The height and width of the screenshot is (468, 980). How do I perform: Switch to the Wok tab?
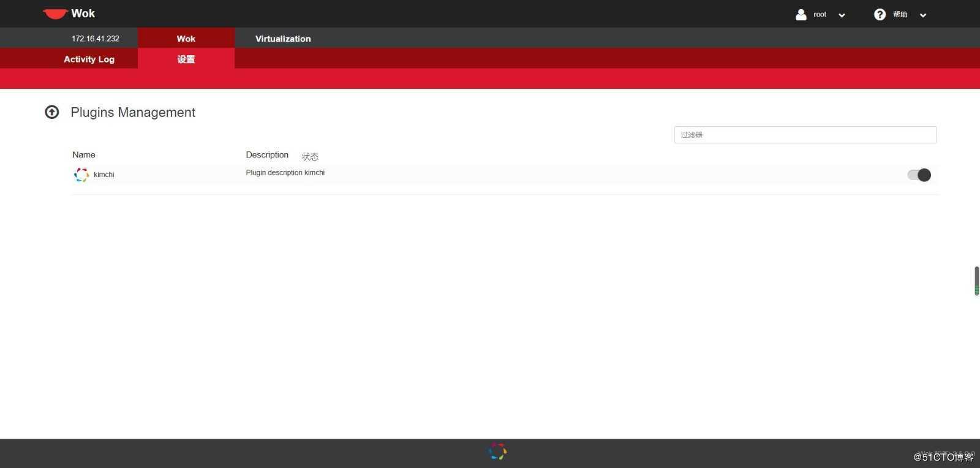[186, 38]
